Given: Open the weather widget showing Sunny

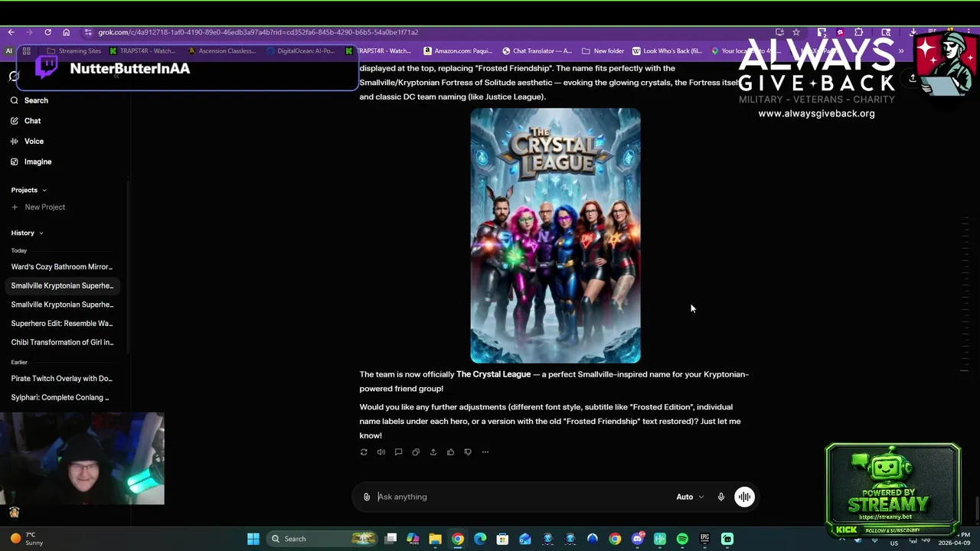Looking at the screenshot, I should pyautogui.click(x=27, y=539).
